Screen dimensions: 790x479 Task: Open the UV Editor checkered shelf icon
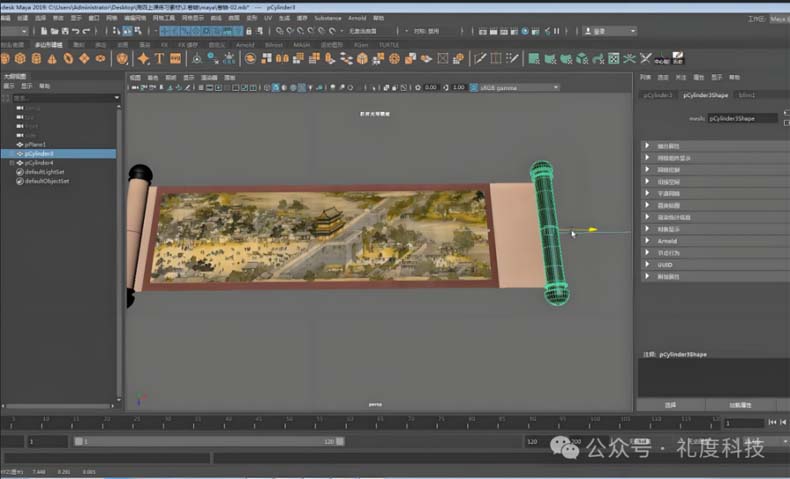pos(614,58)
